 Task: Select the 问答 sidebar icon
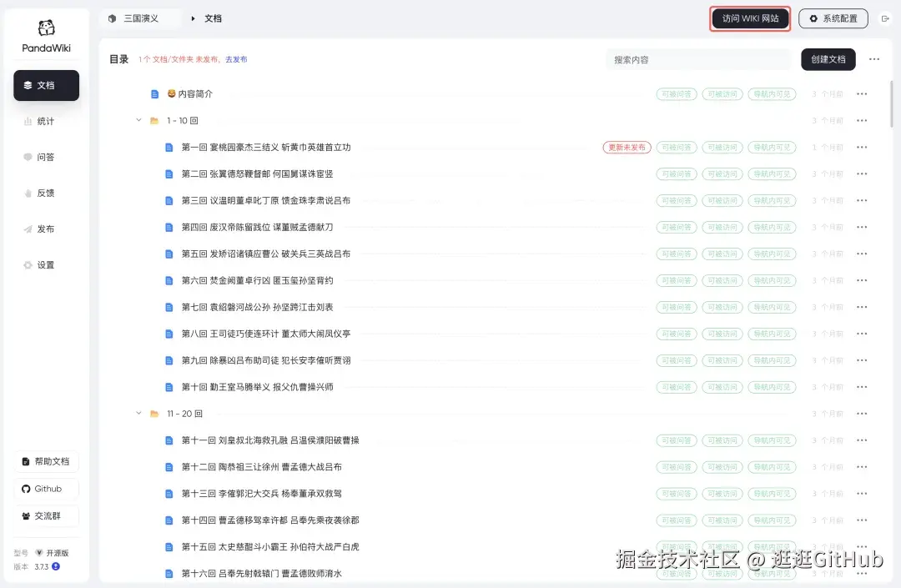[x=46, y=157]
